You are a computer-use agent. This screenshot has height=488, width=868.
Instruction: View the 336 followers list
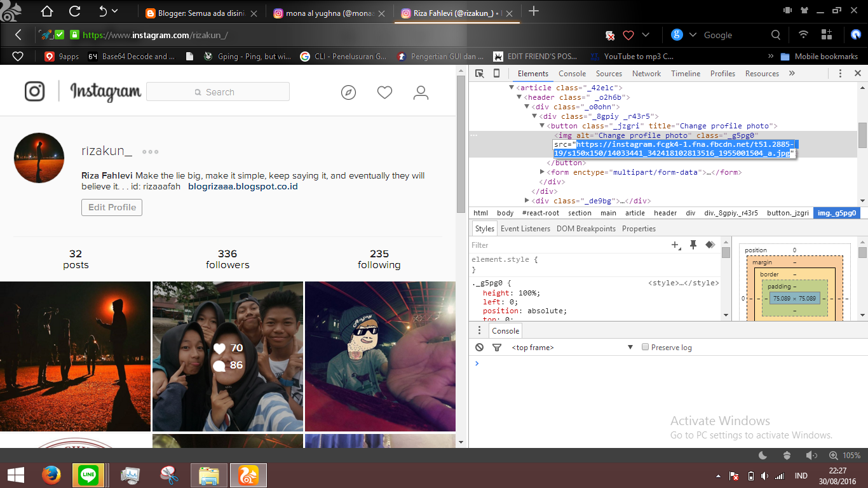tap(227, 259)
